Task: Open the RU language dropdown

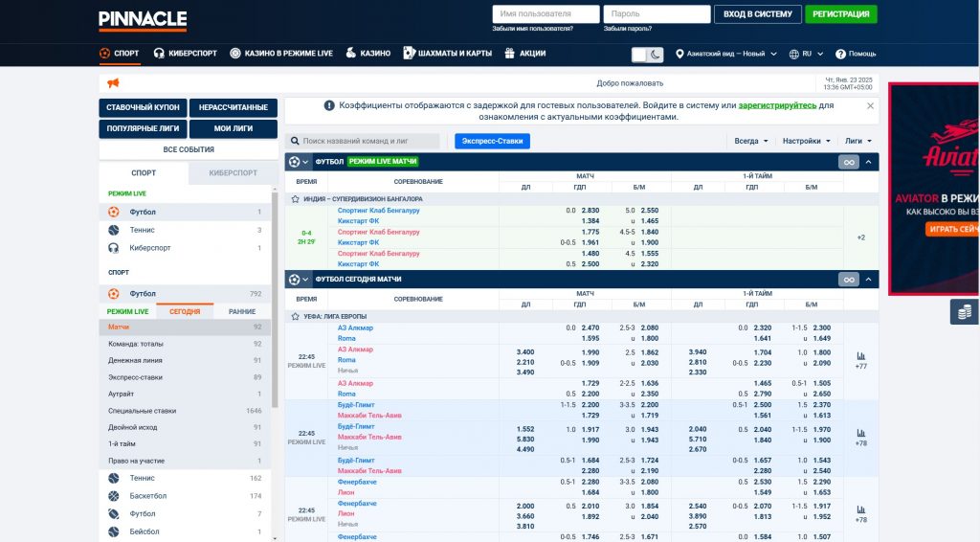Action: [806, 54]
